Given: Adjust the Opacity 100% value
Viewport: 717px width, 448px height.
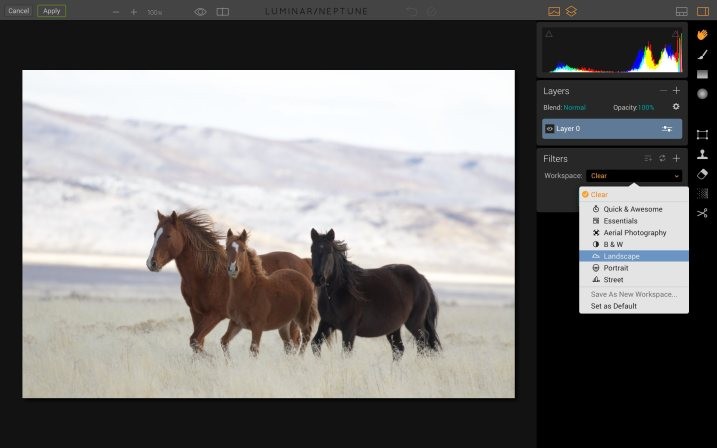Looking at the screenshot, I should coord(646,107).
